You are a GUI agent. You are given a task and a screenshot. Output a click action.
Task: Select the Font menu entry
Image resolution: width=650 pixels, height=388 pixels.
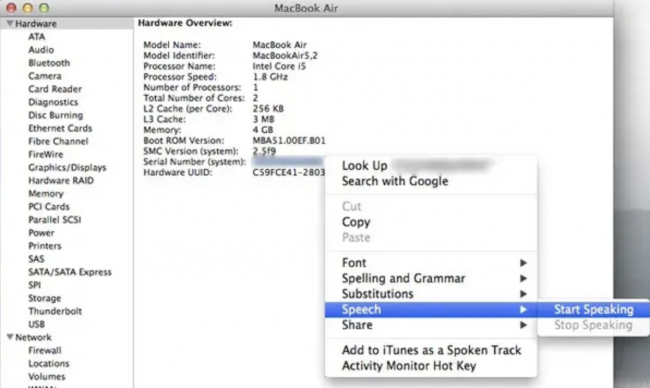[431, 263]
